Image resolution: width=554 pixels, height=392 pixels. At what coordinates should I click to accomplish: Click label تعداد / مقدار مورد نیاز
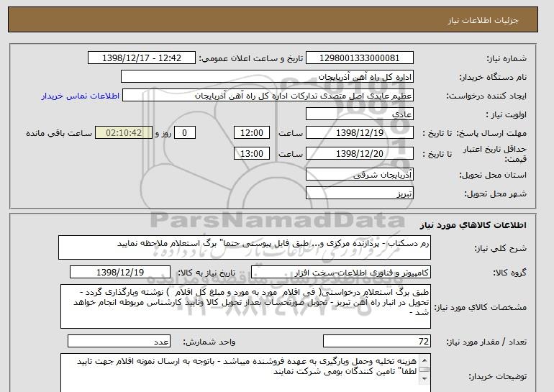486,342
